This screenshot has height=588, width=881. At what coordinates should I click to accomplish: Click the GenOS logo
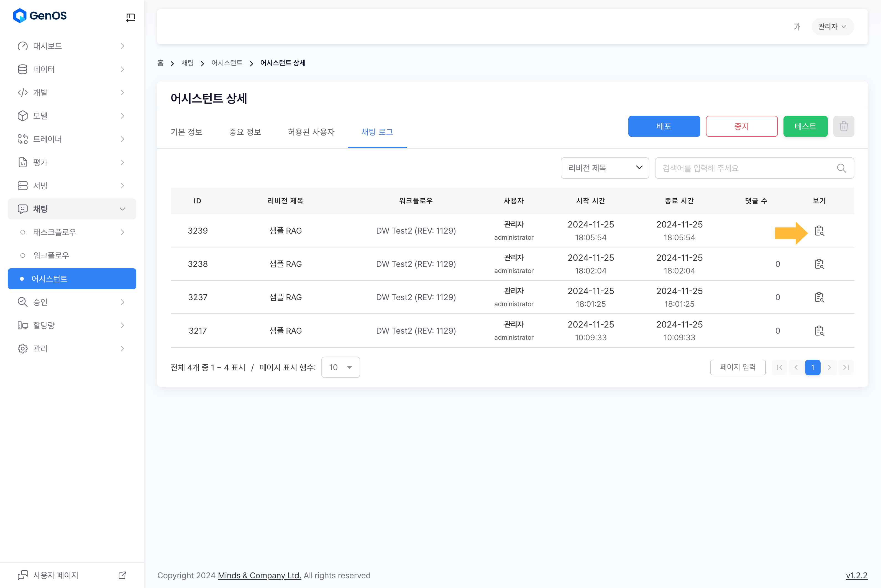[x=40, y=16]
